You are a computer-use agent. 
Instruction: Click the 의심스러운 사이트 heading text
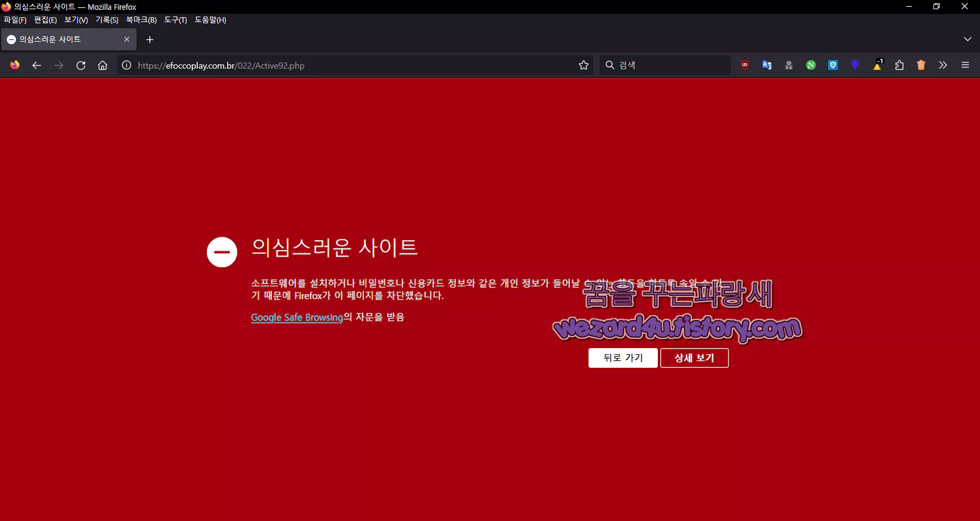point(334,248)
